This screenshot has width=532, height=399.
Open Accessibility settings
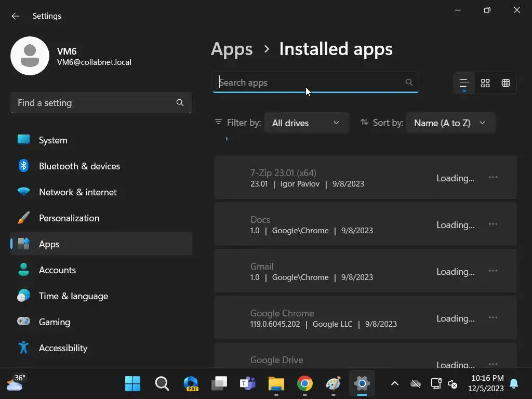click(101, 348)
